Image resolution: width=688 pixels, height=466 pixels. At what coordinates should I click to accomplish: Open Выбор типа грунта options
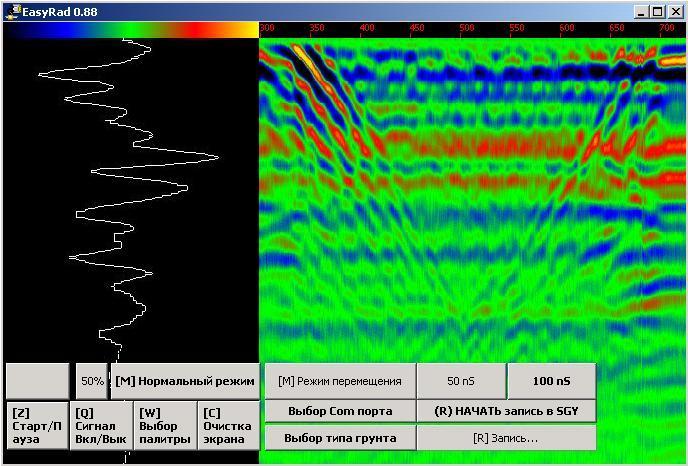coord(339,438)
